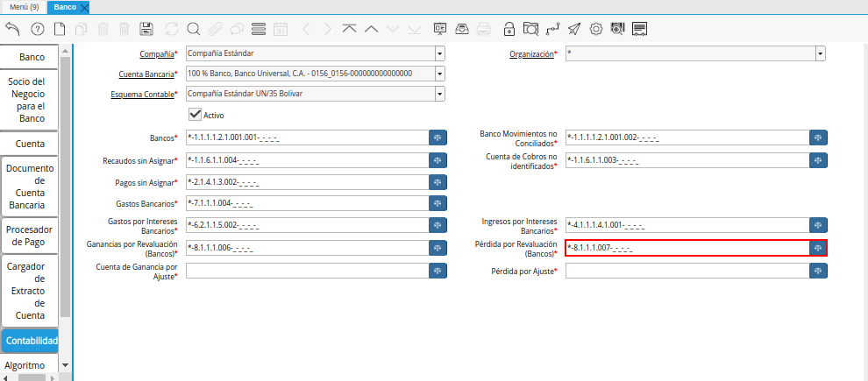
Task: Close the Banco window tab
Action: pyautogui.click(x=84, y=8)
